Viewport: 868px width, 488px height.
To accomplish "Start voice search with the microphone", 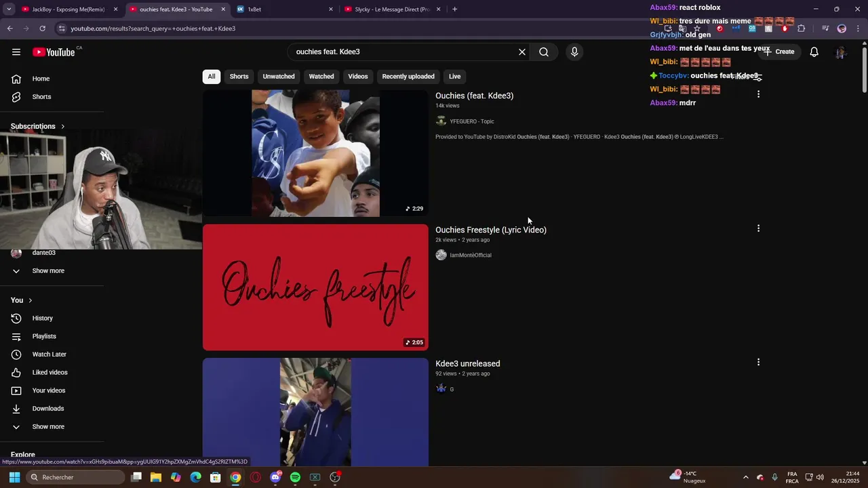I will 574,52.
